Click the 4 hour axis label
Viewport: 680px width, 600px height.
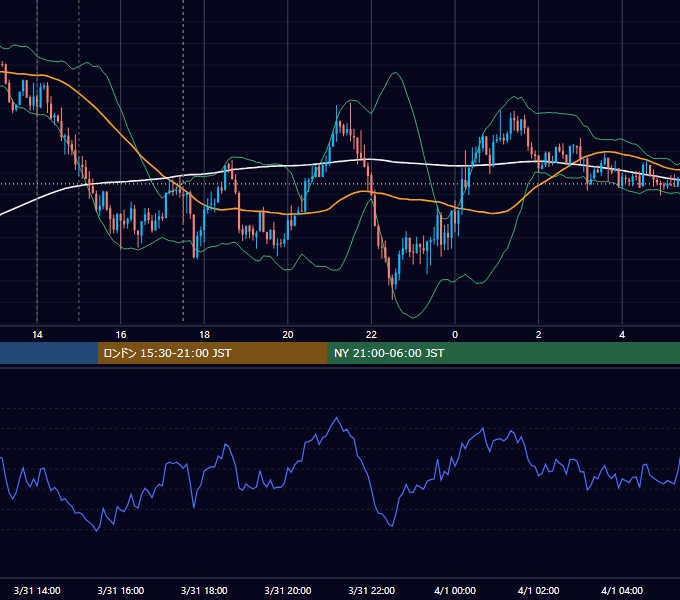(x=622, y=335)
